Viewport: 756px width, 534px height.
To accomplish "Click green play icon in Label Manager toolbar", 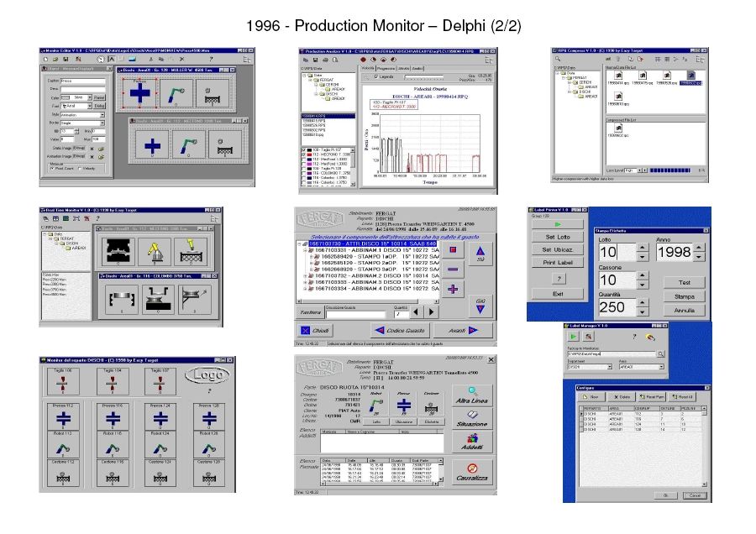I will [573, 337].
